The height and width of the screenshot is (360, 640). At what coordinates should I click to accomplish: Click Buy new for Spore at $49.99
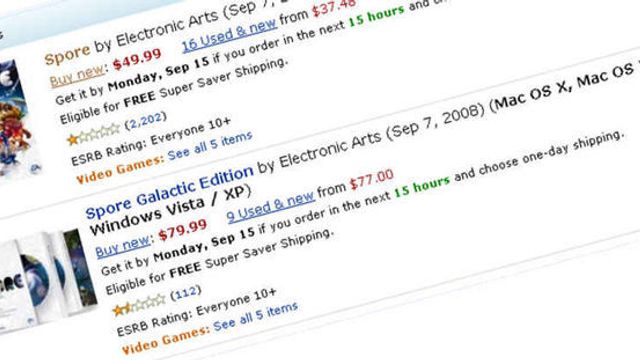[77, 76]
